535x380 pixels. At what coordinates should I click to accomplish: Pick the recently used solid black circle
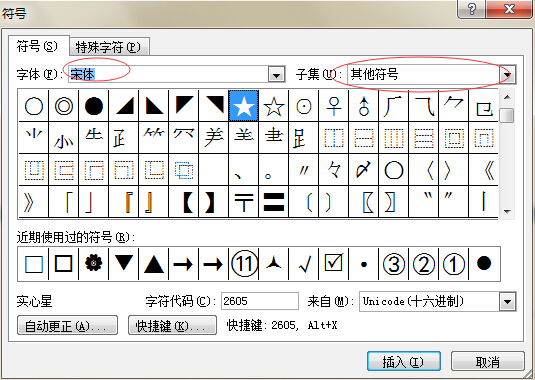tap(484, 264)
